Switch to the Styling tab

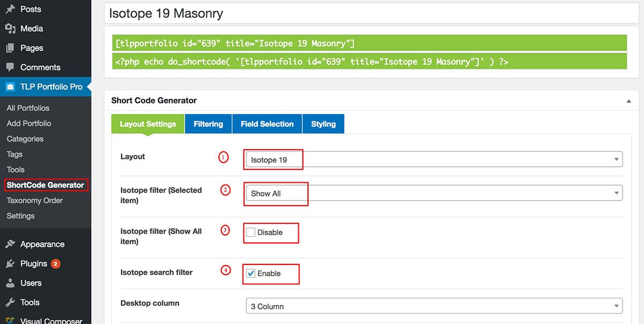[324, 124]
